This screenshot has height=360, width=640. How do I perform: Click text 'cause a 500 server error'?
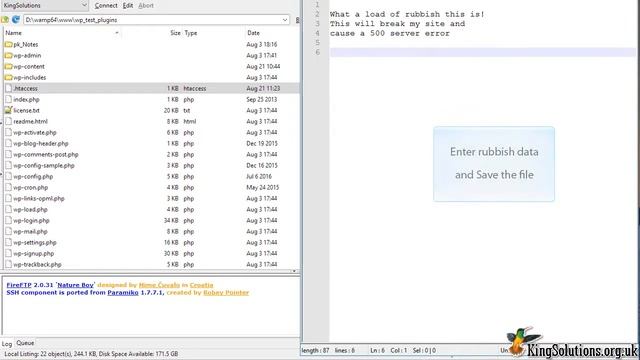tap(390, 33)
